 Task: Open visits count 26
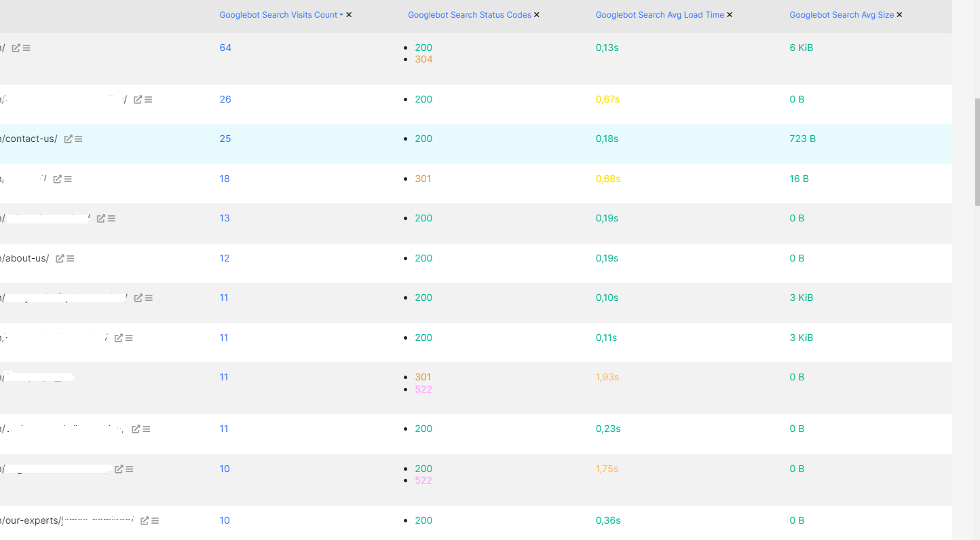pos(225,100)
